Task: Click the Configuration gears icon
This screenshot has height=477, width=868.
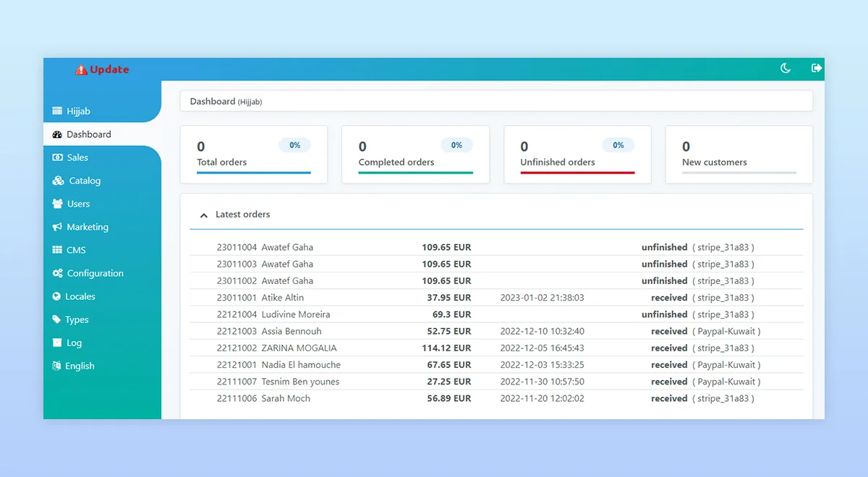Action: [57, 273]
